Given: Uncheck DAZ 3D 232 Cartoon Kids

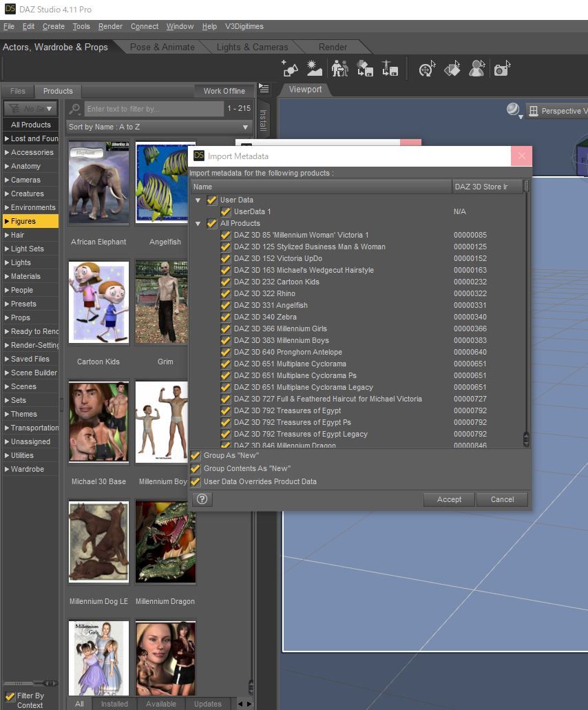Looking at the screenshot, I should (225, 282).
